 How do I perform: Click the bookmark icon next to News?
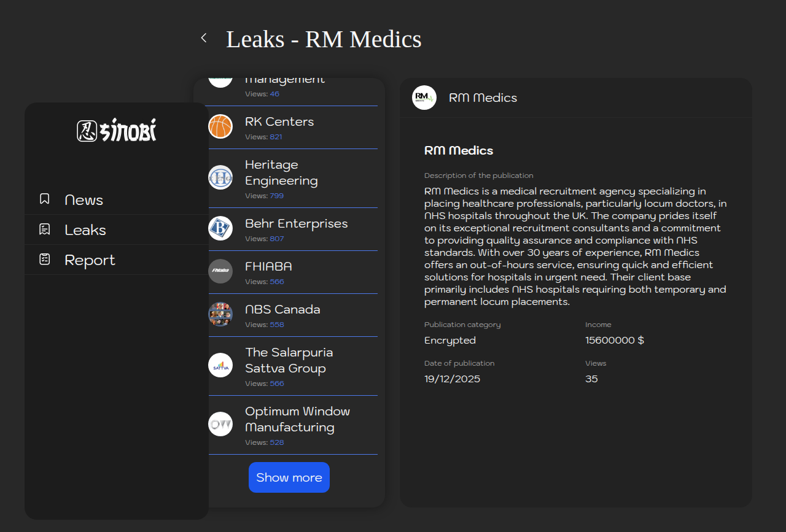(x=44, y=199)
